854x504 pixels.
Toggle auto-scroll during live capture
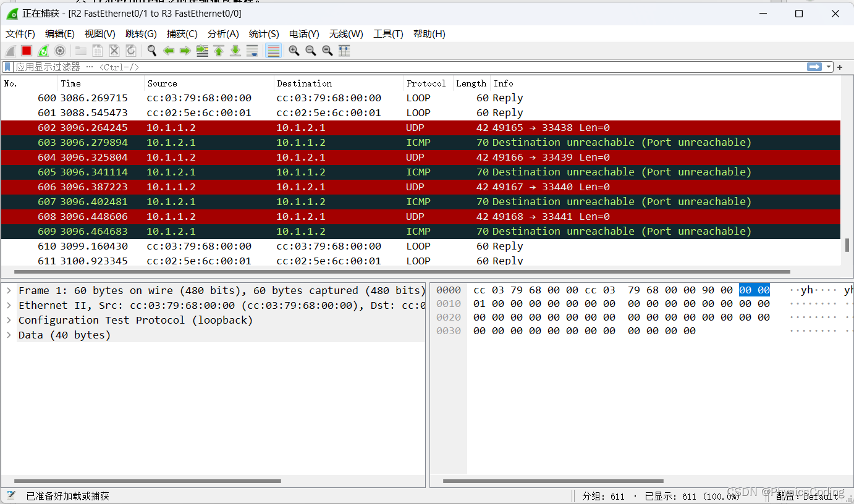coord(252,51)
